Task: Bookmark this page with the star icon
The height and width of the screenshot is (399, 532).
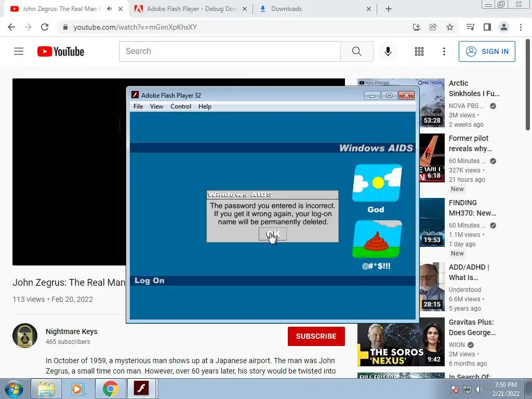Action: click(450, 27)
